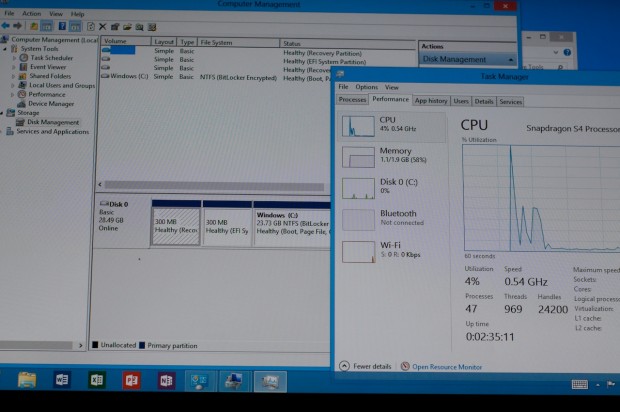This screenshot has width=620, height=412.
Task: Click the Layout column header
Action: [x=164, y=42]
